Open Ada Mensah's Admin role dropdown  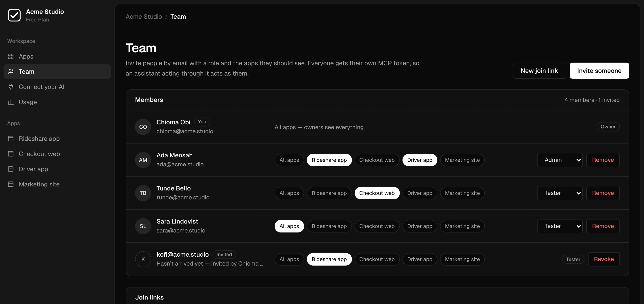[560, 160]
